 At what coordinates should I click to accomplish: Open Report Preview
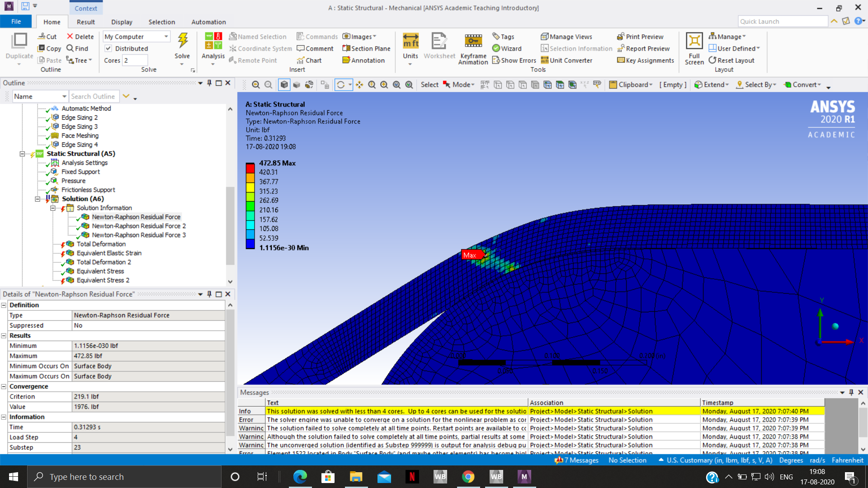[x=644, y=48]
